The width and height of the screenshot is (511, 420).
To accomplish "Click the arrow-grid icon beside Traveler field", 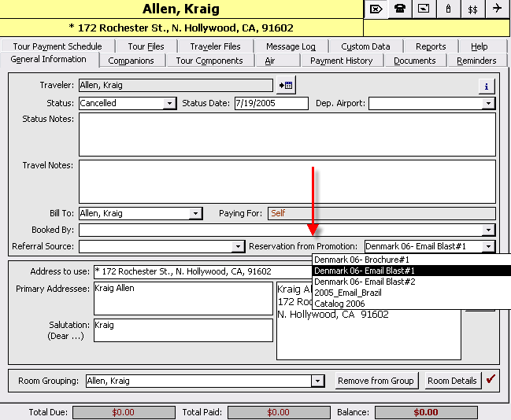I will point(285,85).
